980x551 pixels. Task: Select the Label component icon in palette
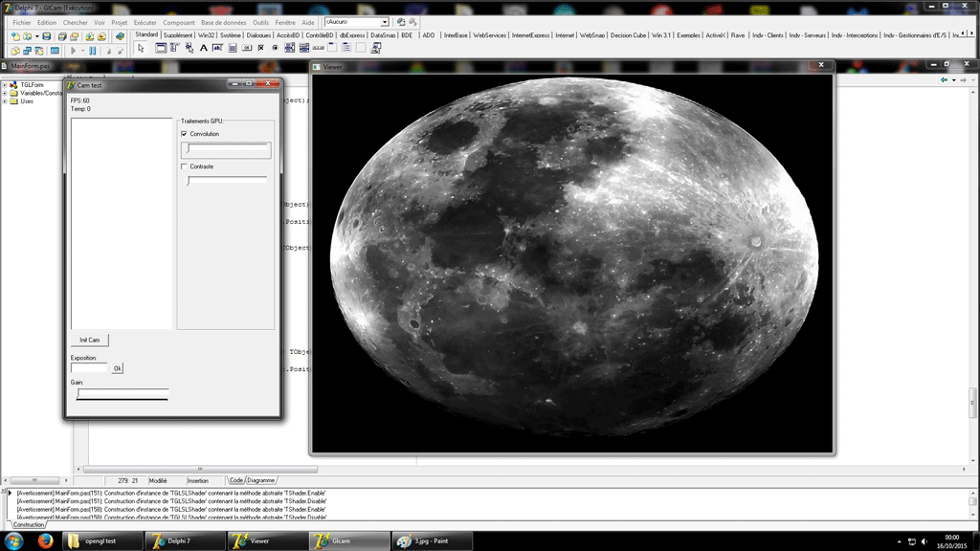(x=204, y=48)
